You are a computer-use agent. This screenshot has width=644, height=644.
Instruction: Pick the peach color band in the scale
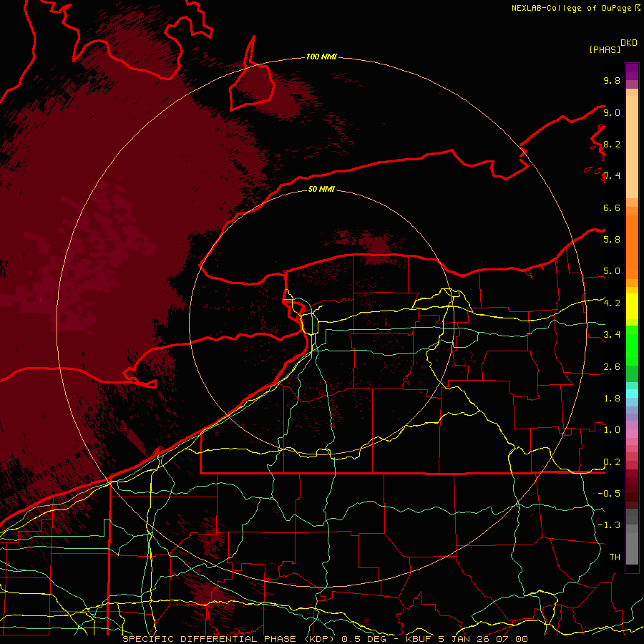click(632, 148)
